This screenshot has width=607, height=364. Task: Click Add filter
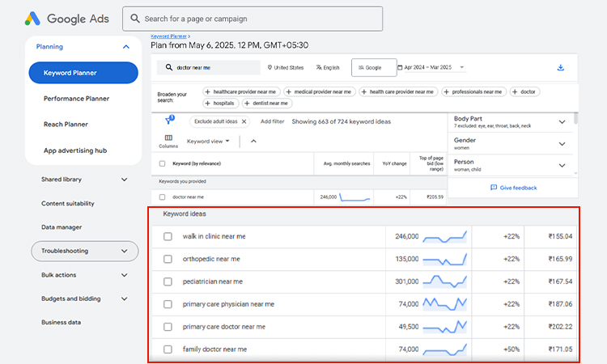pyautogui.click(x=273, y=121)
